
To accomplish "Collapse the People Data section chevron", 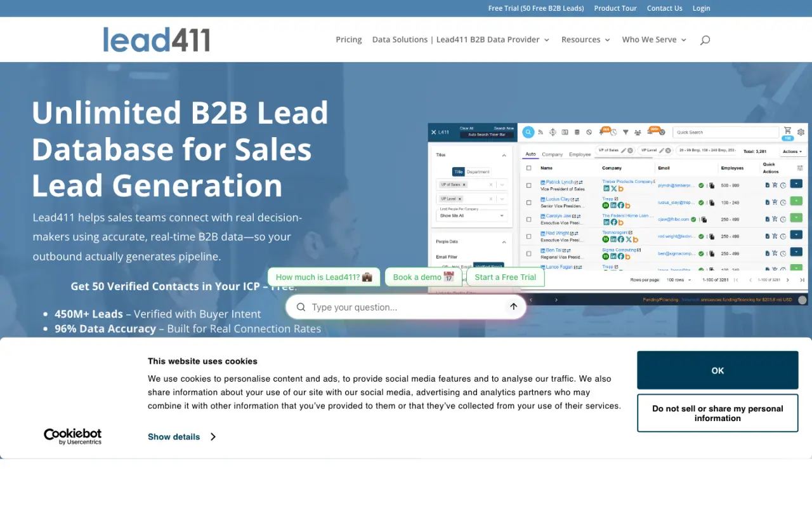I will 504,241.
